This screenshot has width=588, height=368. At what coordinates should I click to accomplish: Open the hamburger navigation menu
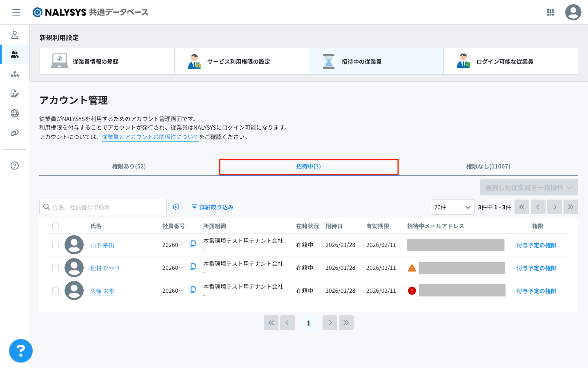pyautogui.click(x=16, y=12)
